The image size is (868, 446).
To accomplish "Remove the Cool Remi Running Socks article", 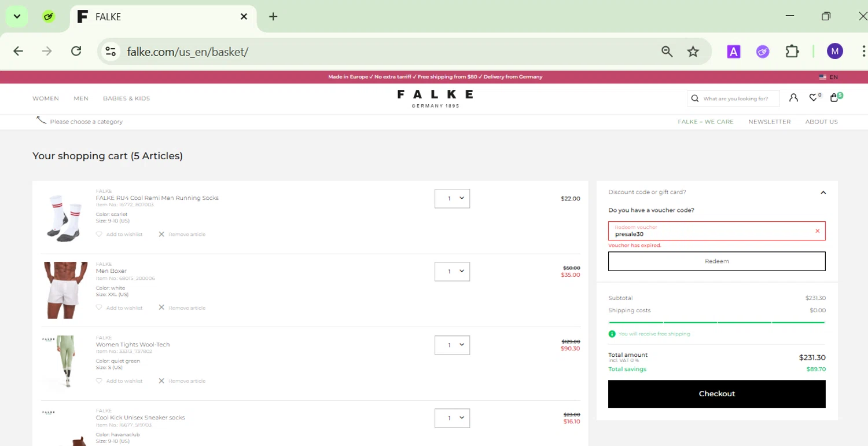I will click(x=182, y=235).
